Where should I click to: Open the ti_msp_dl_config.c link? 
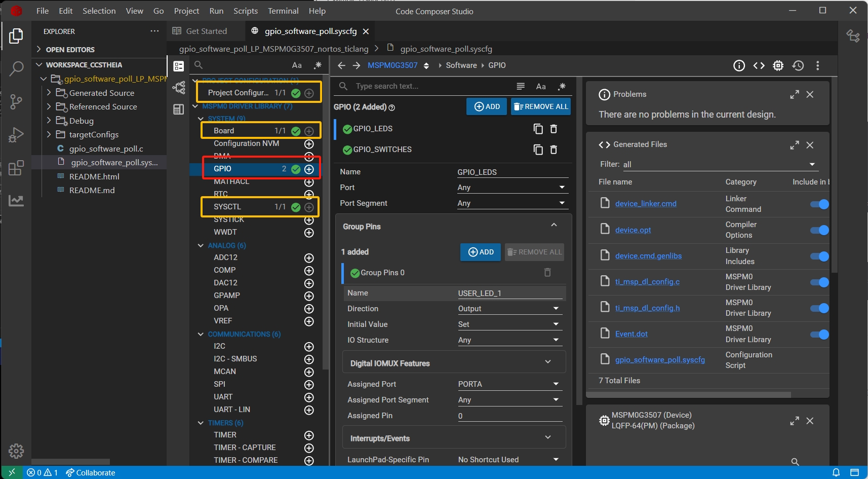pos(647,282)
